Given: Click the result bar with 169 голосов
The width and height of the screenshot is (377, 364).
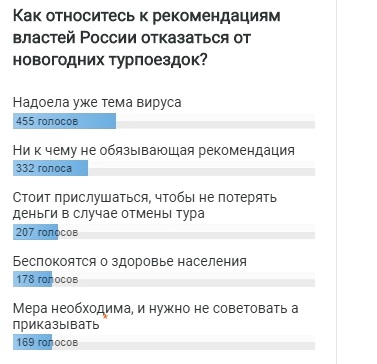Looking at the screenshot, I should pos(32,342).
